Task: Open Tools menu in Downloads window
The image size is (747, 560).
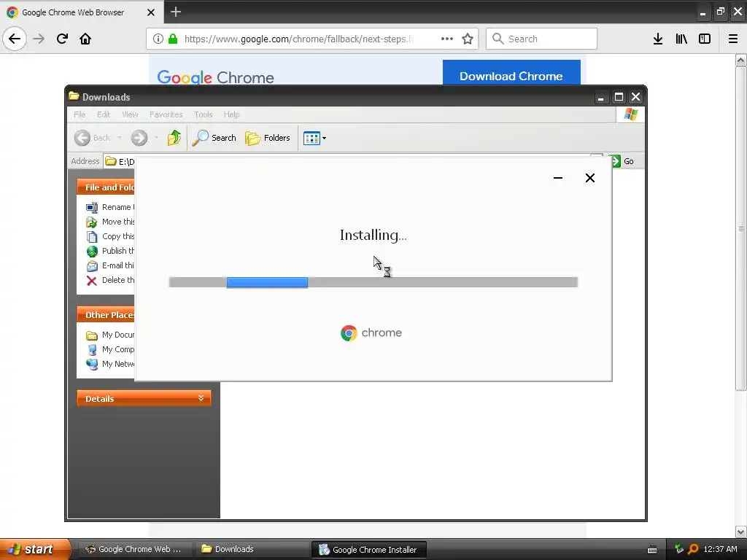Action: click(x=203, y=114)
